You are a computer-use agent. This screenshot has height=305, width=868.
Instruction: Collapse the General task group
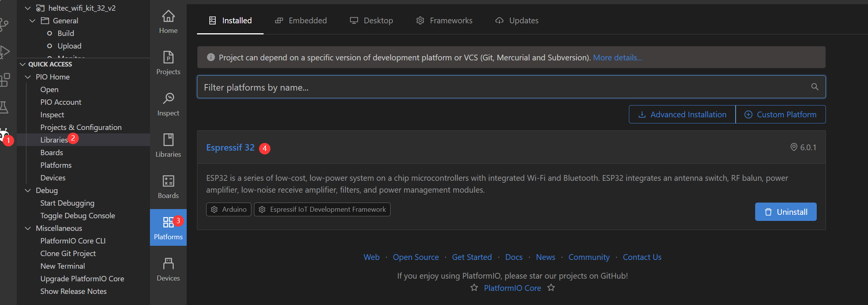point(33,21)
